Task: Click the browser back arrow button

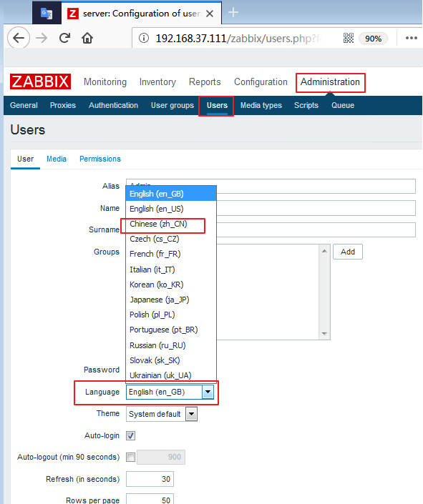Action: pos(19,38)
